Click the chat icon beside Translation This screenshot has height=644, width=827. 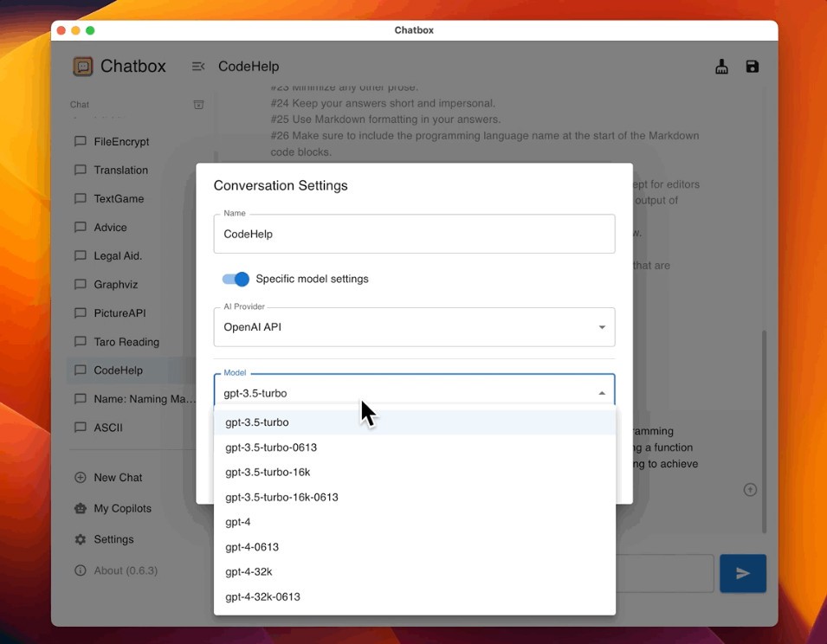81,170
